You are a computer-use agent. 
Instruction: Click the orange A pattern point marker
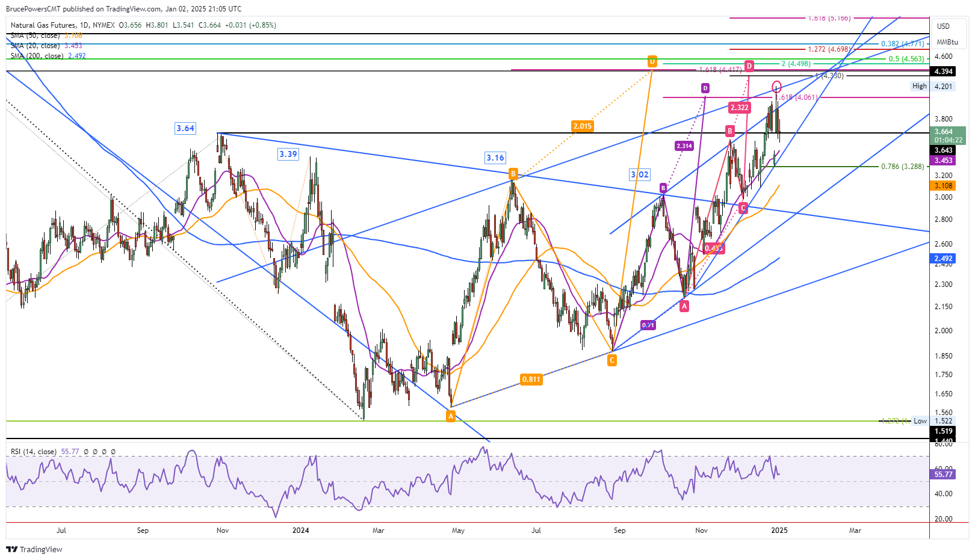tap(451, 416)
